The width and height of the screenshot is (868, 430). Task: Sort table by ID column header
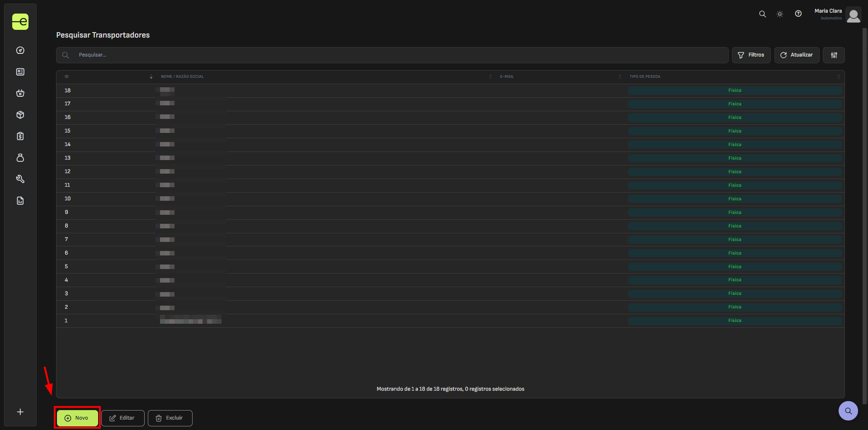coord(67,77)
